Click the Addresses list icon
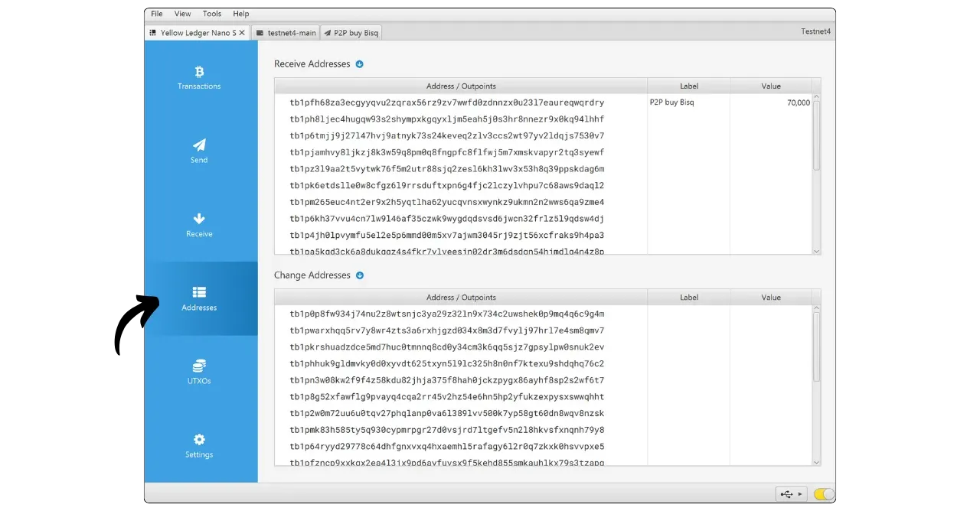This screenshot has height=511, width=980. [x=199, y=292]
